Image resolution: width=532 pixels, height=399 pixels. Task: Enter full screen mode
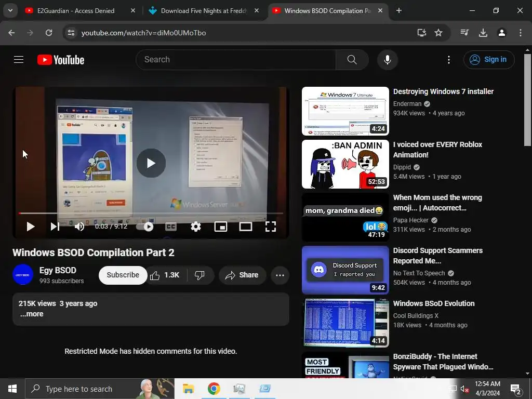[x=270, y=227]
